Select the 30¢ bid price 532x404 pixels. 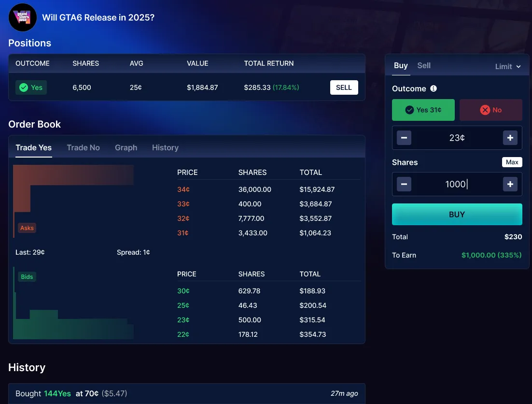click(183, 291)
